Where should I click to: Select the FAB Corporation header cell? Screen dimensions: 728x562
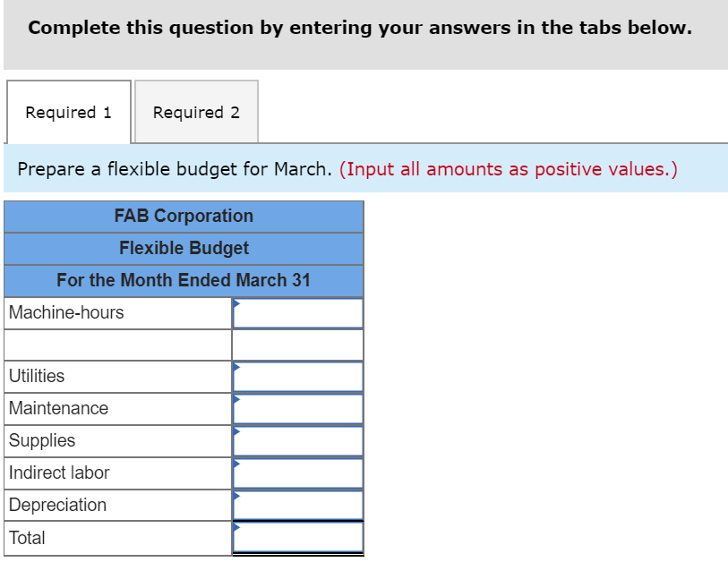[x=183, y=216]
